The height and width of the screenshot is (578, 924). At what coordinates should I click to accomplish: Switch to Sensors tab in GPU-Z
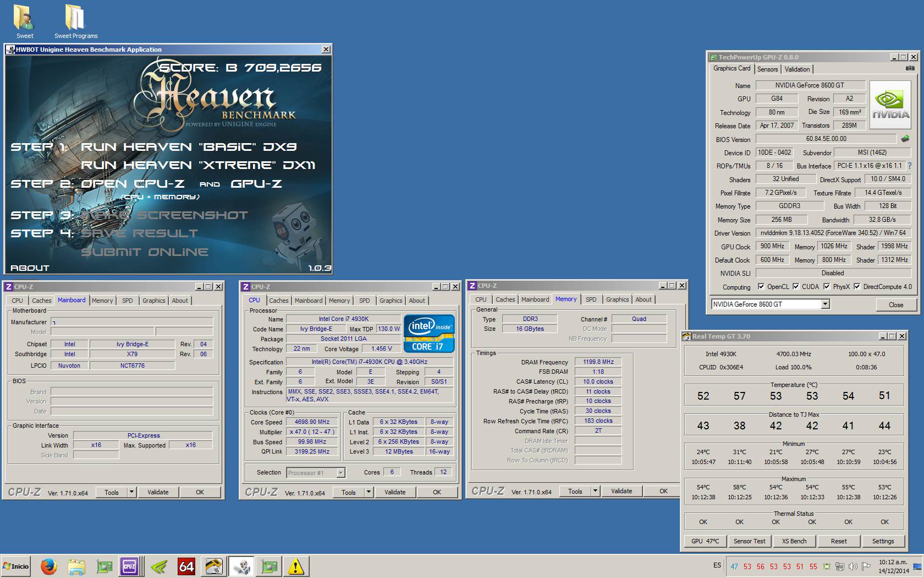(767, 69)
